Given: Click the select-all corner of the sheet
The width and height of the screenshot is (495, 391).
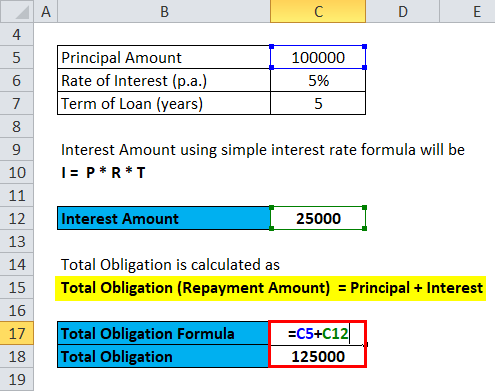Looking at the screenshot, I should coord(17,11).
